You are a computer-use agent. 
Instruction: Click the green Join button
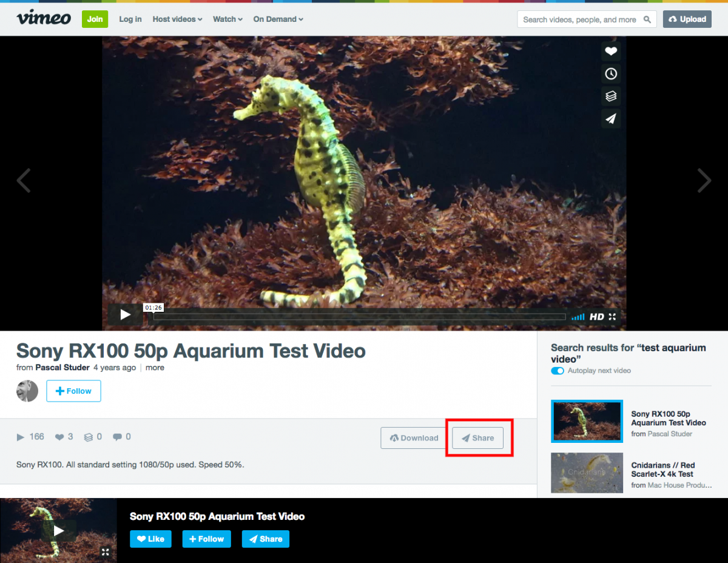click(95, 19)
